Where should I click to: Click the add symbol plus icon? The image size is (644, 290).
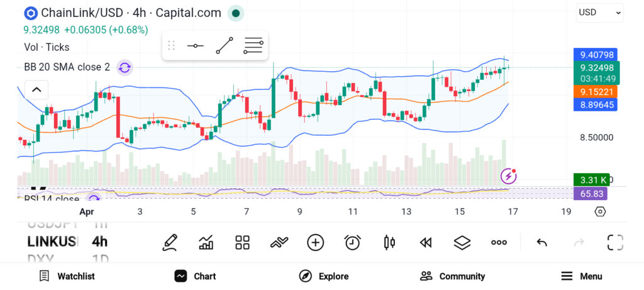pyautogui.click(x=315, y=242)
